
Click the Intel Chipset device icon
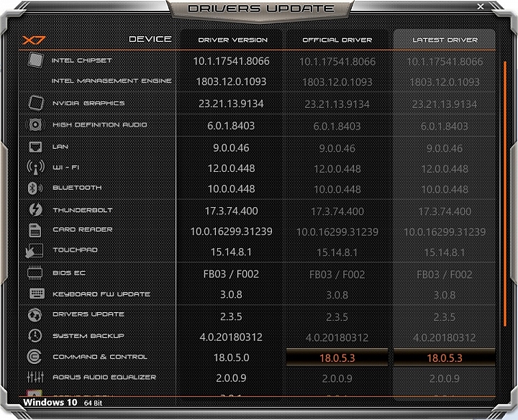[35, 60]
